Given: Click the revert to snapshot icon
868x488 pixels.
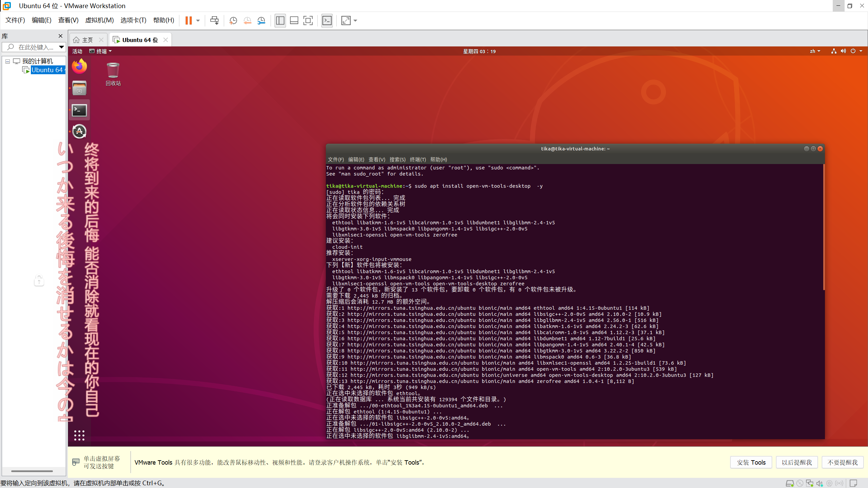Looking at the screenshot, I should point(247,21).
